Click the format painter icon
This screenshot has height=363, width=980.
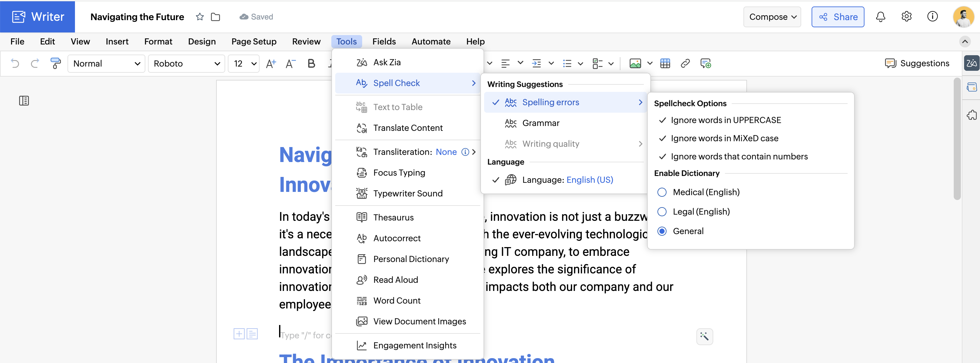pos(55,63)
